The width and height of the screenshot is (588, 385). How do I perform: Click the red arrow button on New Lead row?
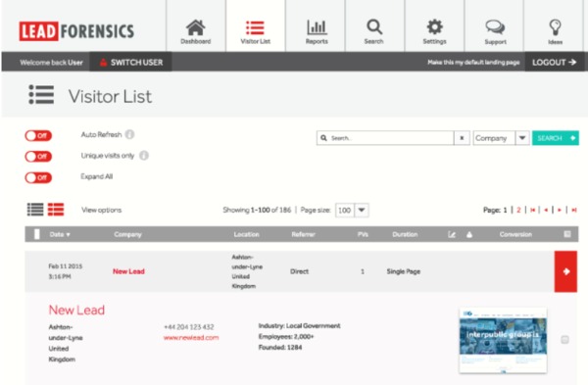click(565, 271)
